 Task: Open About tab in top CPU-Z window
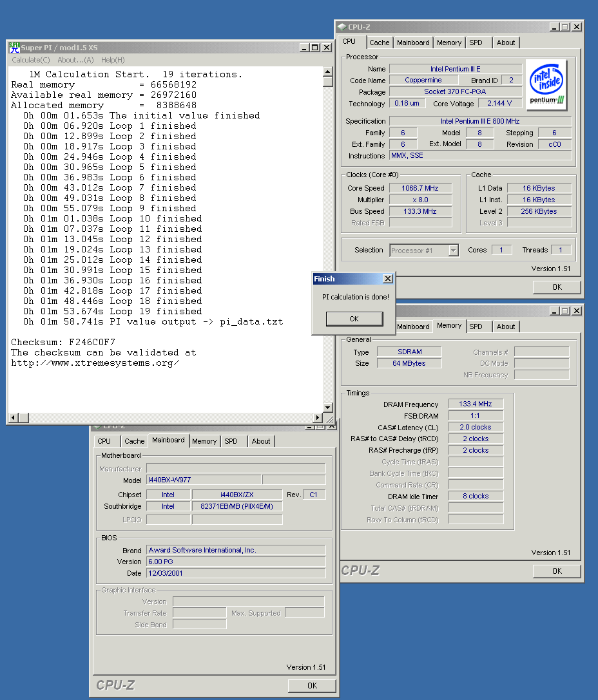(x=506, y=43)
